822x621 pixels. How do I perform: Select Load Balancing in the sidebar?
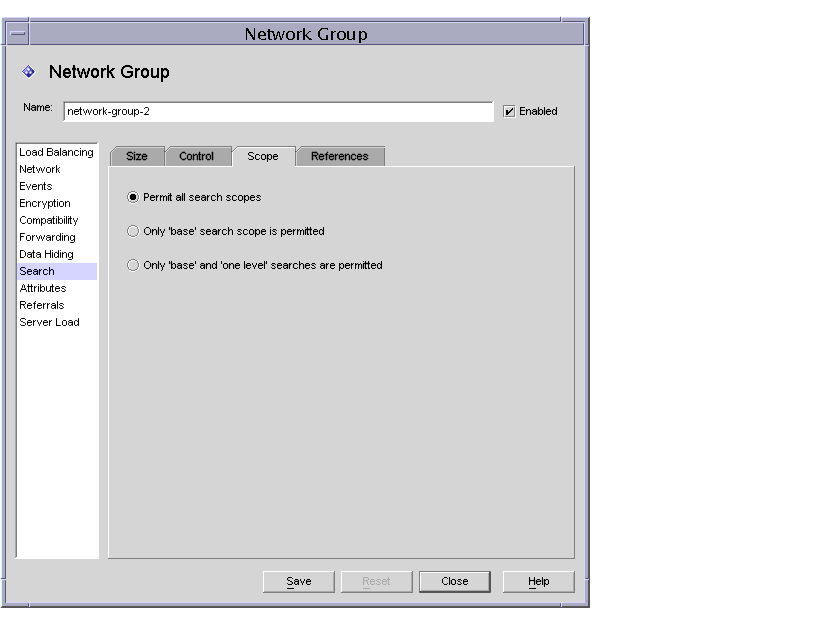click(56, 152)
